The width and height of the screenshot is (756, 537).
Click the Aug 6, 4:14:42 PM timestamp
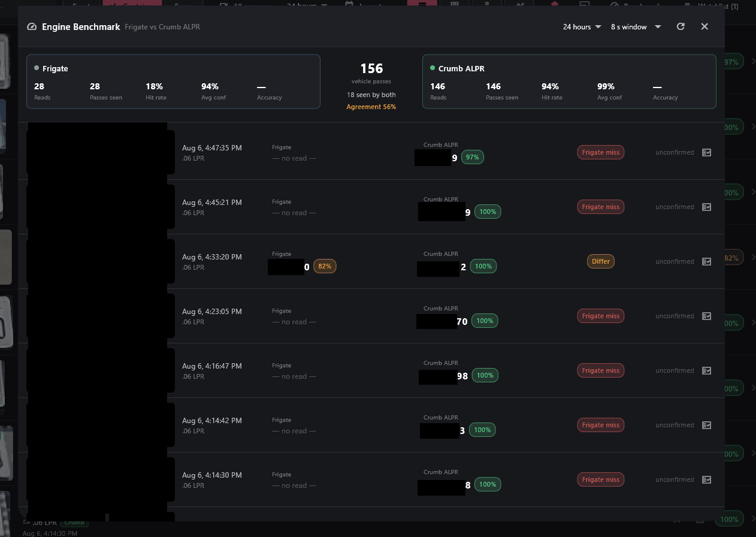[212, 420]
